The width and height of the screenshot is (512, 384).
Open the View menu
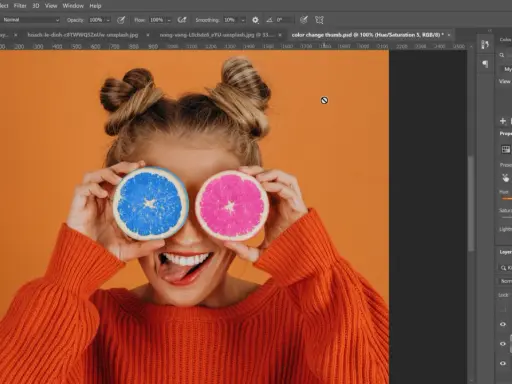51,6
